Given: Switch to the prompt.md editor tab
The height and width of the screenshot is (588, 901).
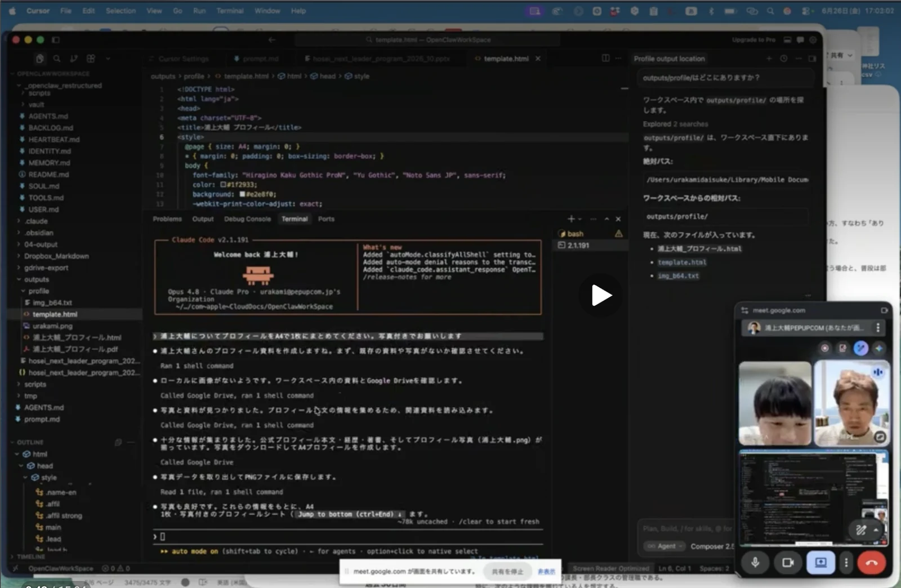Looking at the screenshot, I should pos(256,59).
